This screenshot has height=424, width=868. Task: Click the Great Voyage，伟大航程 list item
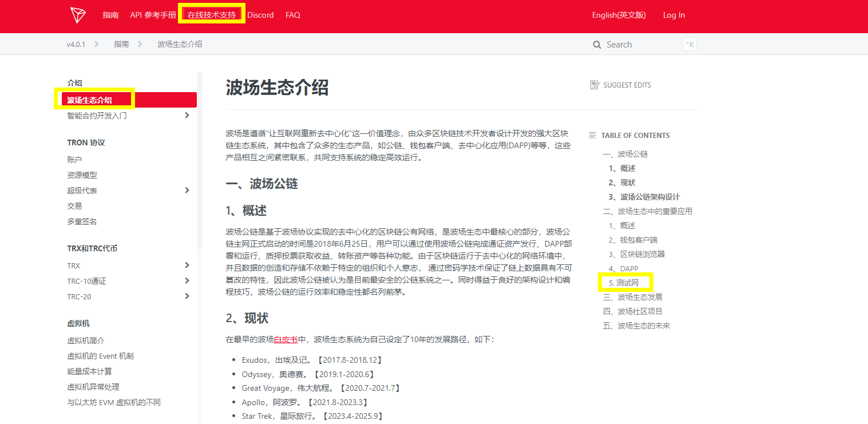321,388
